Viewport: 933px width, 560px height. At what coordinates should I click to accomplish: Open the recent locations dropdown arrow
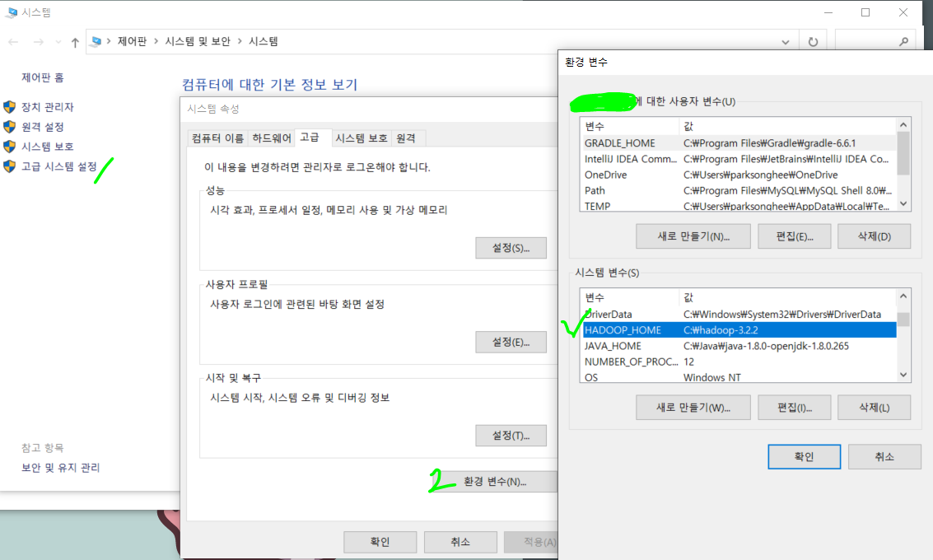(58, 42)
